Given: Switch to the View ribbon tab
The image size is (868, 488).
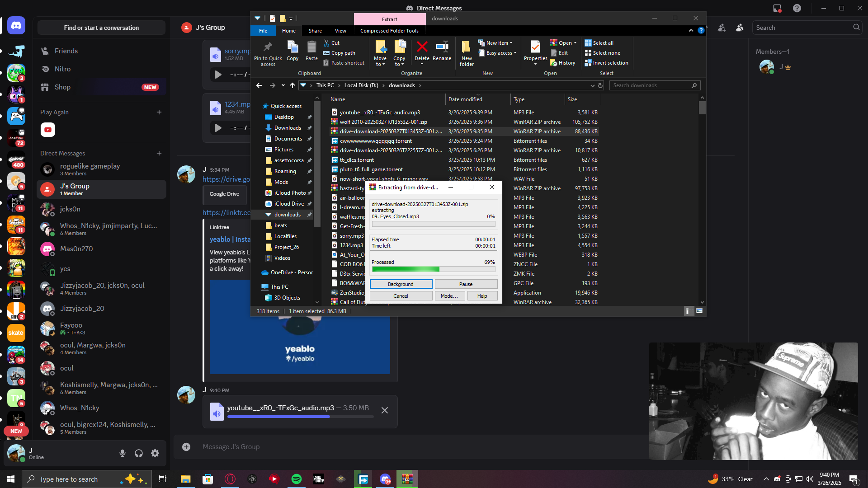Looking at the screenshot, I should click(340, 31).
